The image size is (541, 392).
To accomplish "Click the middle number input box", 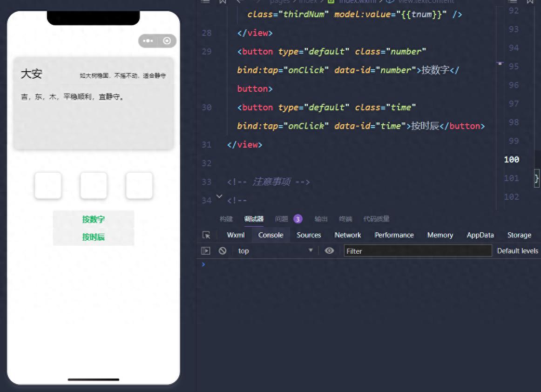I will point(94,186).
